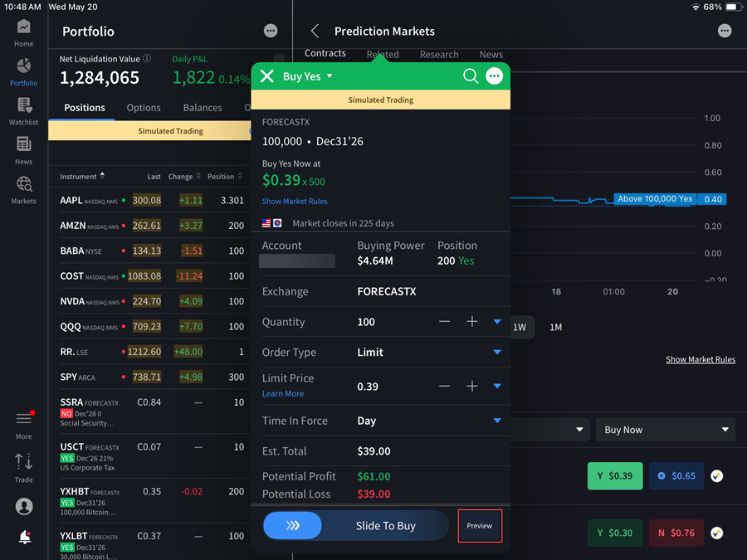Viewport: 747px width, 560px height.
Task: Decrease Quantity with the minus button
Action: [x=445, y=322]
